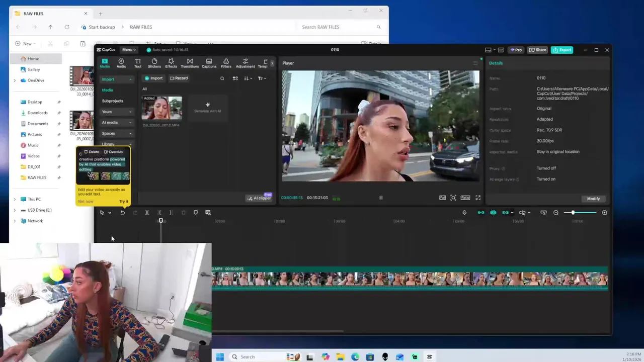Open the Pro upgrade button
This screenshot has width=644, height=362.
coord(516,50)
